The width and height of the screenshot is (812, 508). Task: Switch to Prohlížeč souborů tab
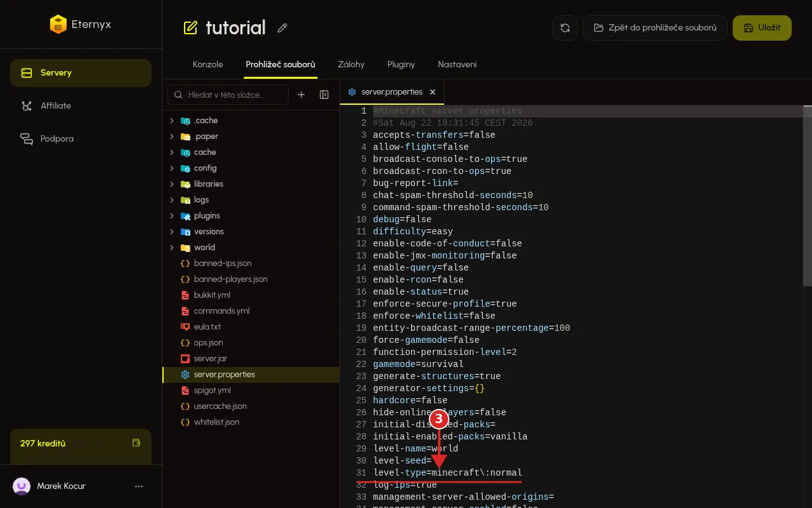(280, 65)
